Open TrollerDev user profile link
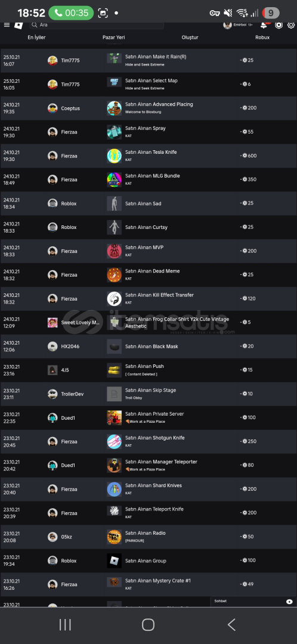The height and width of the screenshot is (644, 297). tap(72, 394)
